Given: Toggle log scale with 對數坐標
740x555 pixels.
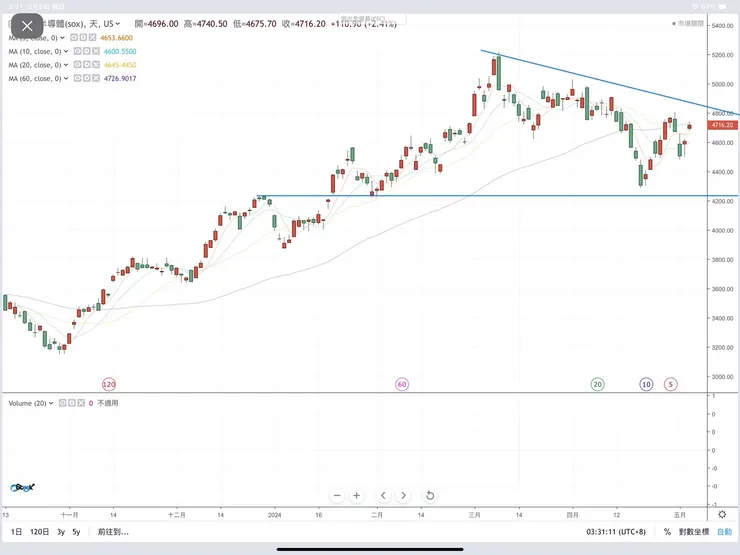Looking at the screenshot, I should pos(694,532).
